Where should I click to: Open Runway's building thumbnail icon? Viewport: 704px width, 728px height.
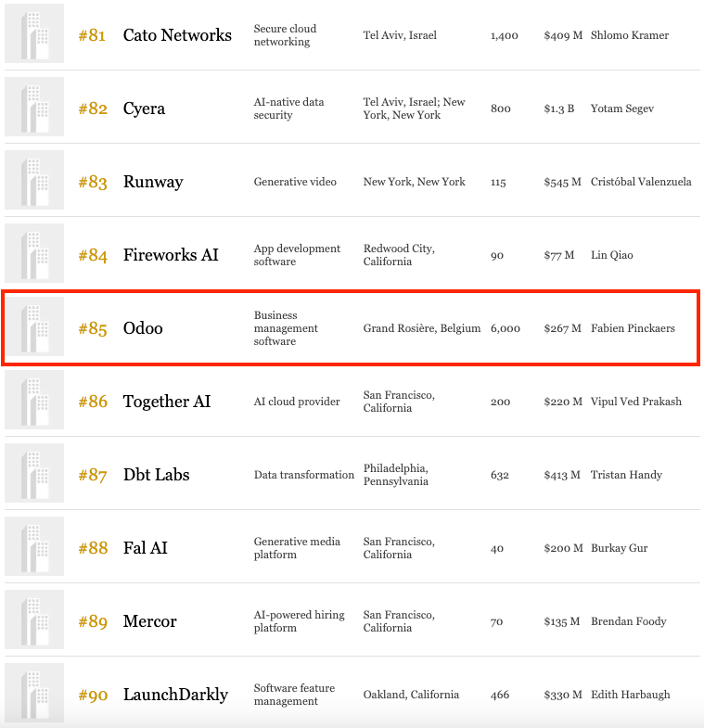pos(34,180)
